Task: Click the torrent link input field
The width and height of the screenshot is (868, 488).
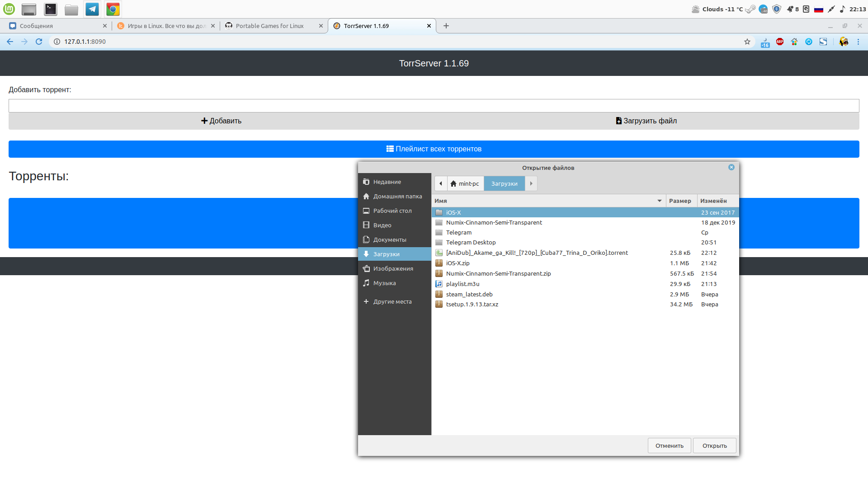Action: pyautogui.click(x=434, y=106)
